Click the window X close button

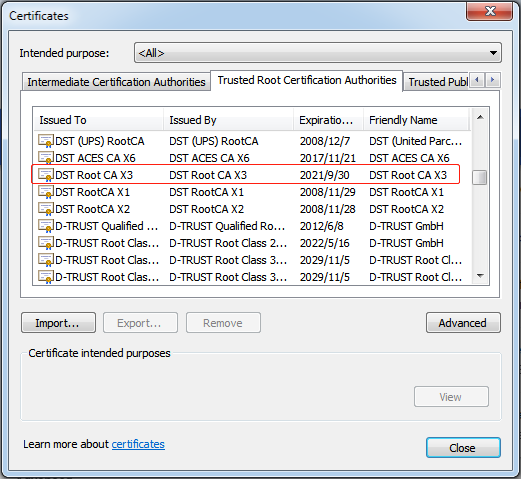click(x=489, y=11)
